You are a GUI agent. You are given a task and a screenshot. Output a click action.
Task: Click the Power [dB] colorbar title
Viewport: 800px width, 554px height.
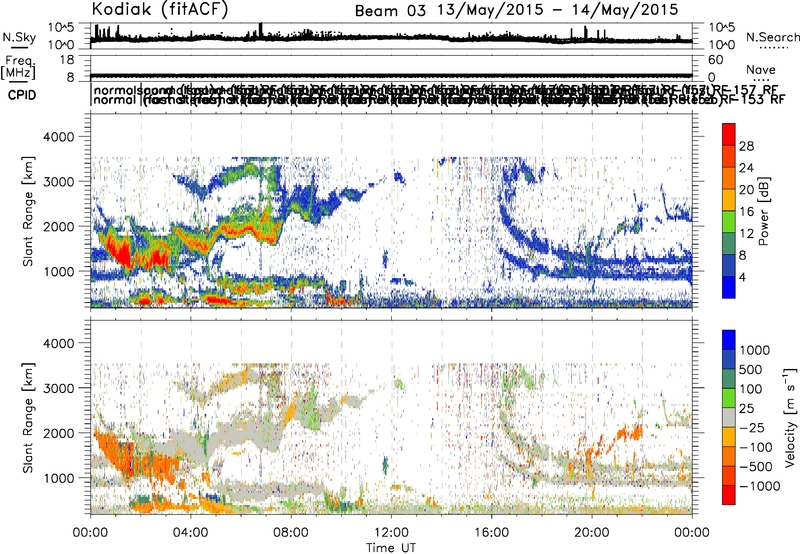coord(764,211)
